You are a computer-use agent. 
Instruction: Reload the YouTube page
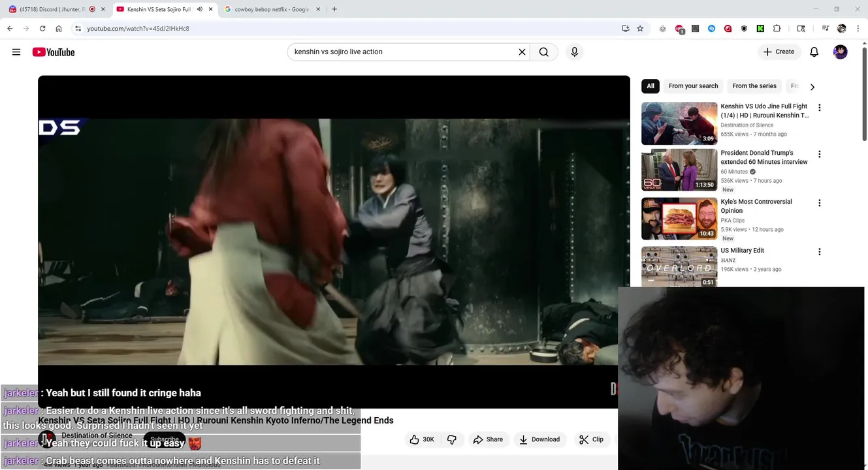pos(42,29)
